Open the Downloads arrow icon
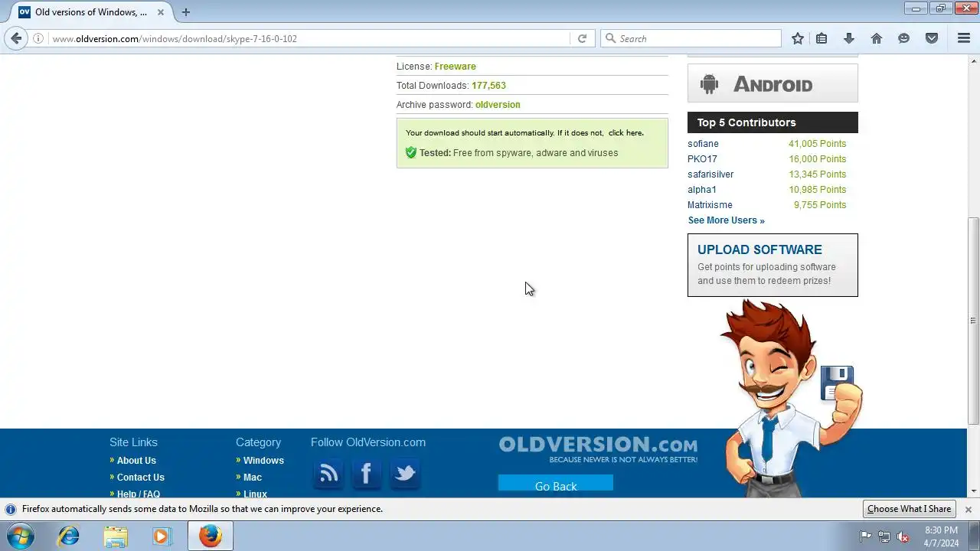 tap(849, 38)
